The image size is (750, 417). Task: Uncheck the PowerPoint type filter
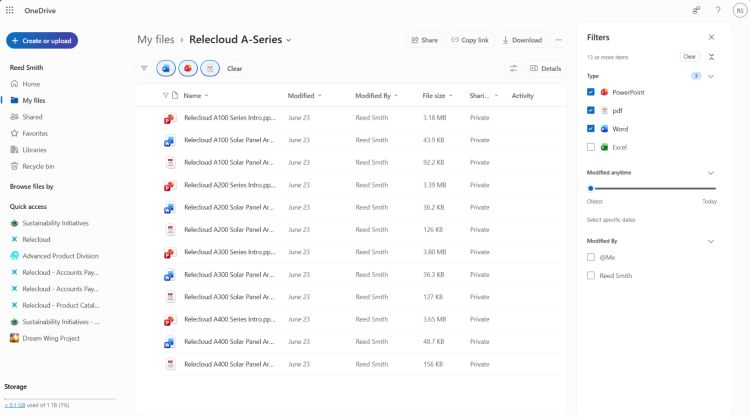591,92
